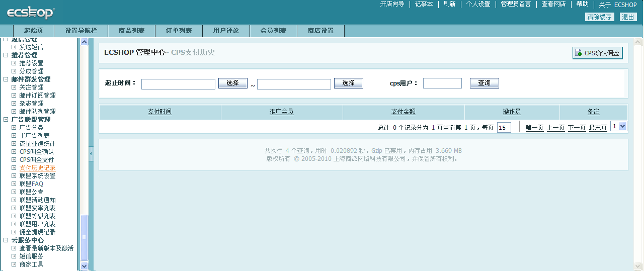Collapse the 广告联盟管理 section

6,120
